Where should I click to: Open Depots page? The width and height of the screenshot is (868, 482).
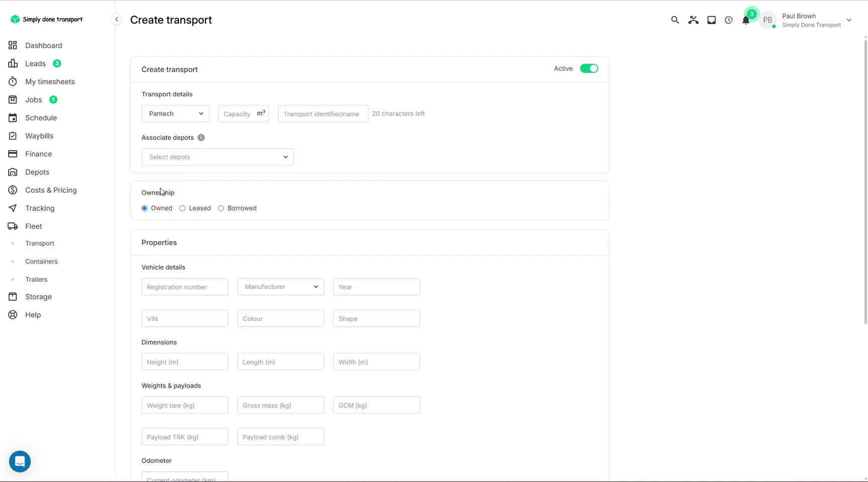[x=37, y=172]
